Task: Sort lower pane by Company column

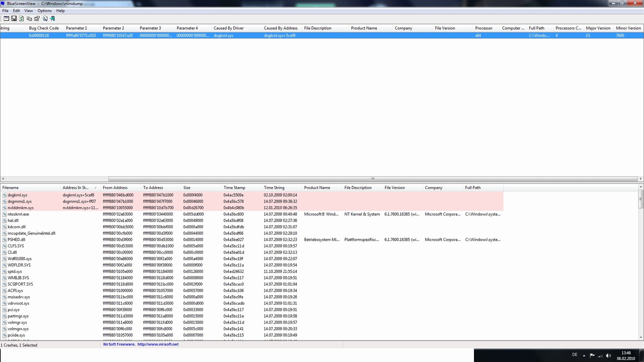Action: (443, 188)
